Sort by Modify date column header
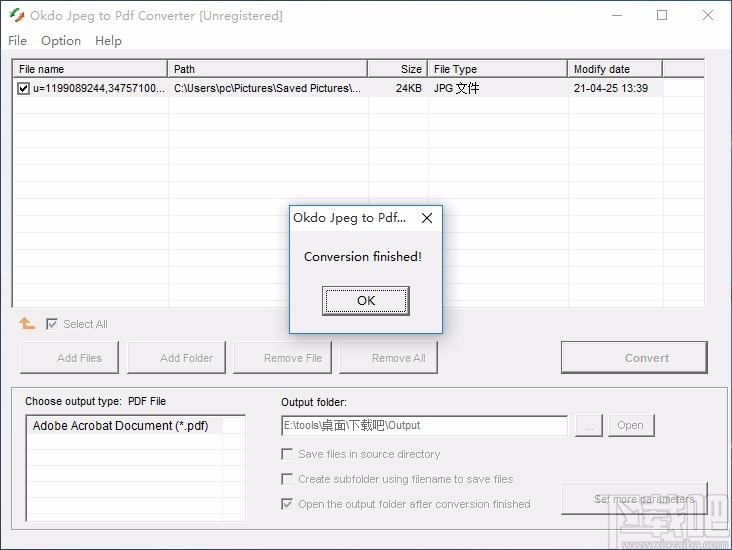Viewport: 732px width, 550px height. click(615, 69)
